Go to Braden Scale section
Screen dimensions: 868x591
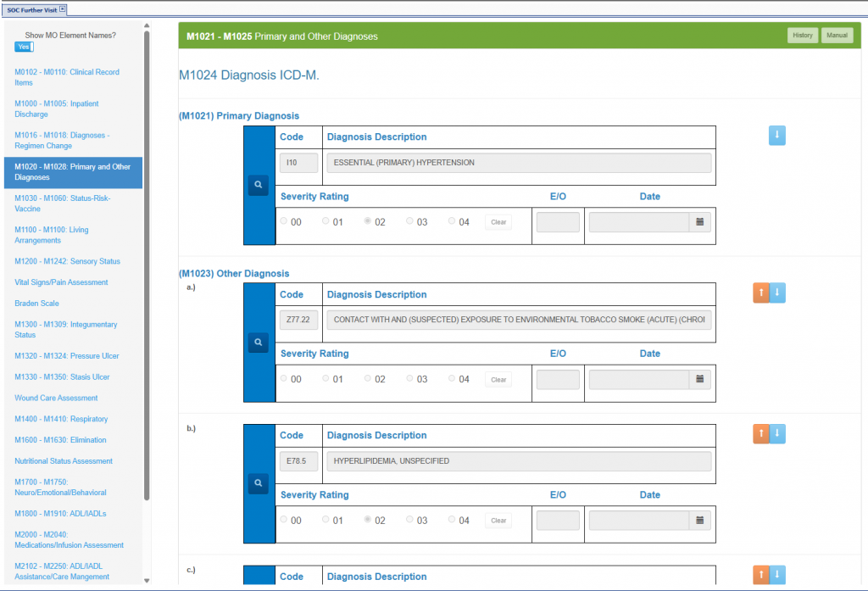[x=36, y=304]
